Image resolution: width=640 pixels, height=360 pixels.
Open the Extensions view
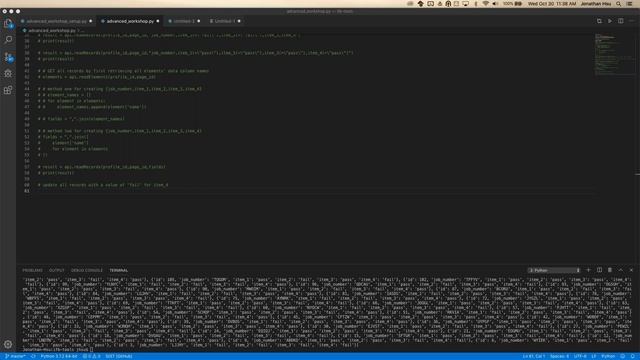click(8, 90)
